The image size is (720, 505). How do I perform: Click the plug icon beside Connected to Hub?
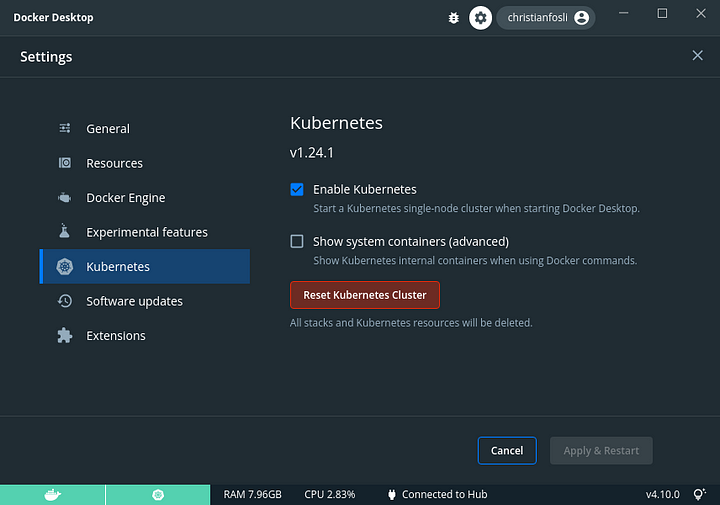(x=392, y=494)
